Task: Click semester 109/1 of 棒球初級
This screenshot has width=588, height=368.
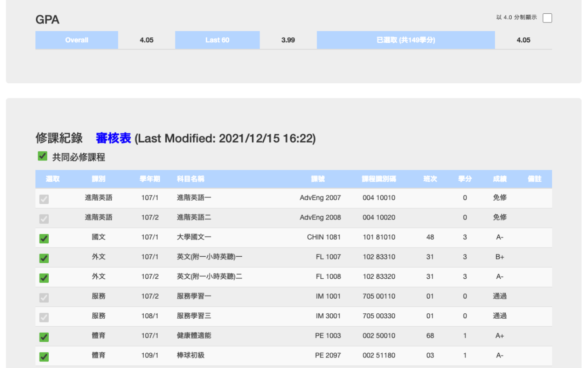Action: 150,355
